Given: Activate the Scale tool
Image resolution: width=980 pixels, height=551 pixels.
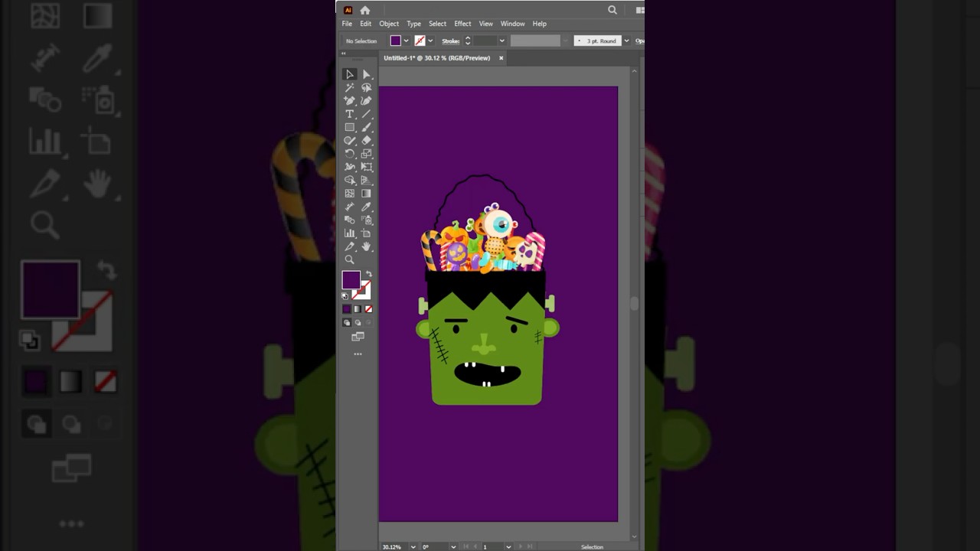Looking at the screenshot, I should pyautogui.click(x=367, y=153).
